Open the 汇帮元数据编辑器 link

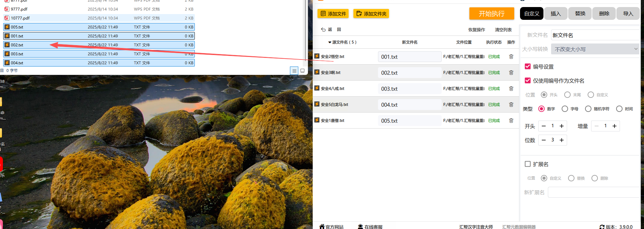pos(519,226)
